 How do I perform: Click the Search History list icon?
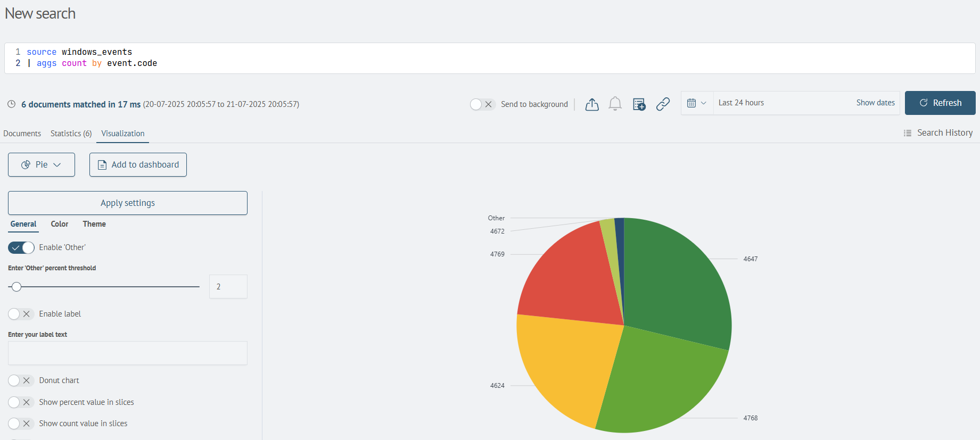coord(908,133)
